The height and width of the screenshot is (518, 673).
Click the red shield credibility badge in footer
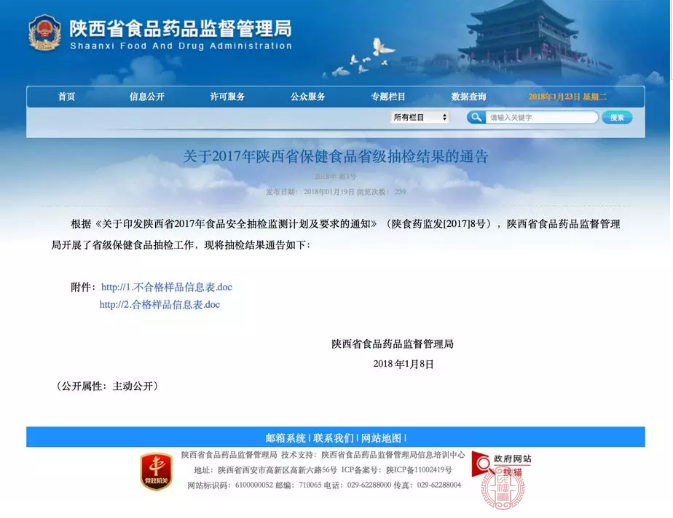click(x=156, y=471)
